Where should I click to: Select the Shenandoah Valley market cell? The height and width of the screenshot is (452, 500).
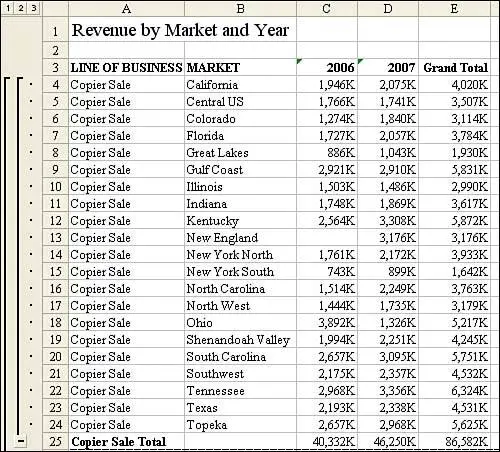click(240, 339)
